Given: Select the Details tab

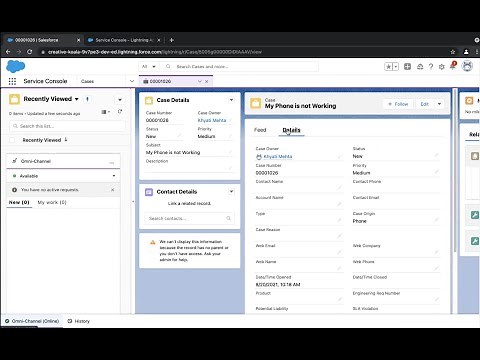Looking at the screenshot, I should tap(291, 130).
